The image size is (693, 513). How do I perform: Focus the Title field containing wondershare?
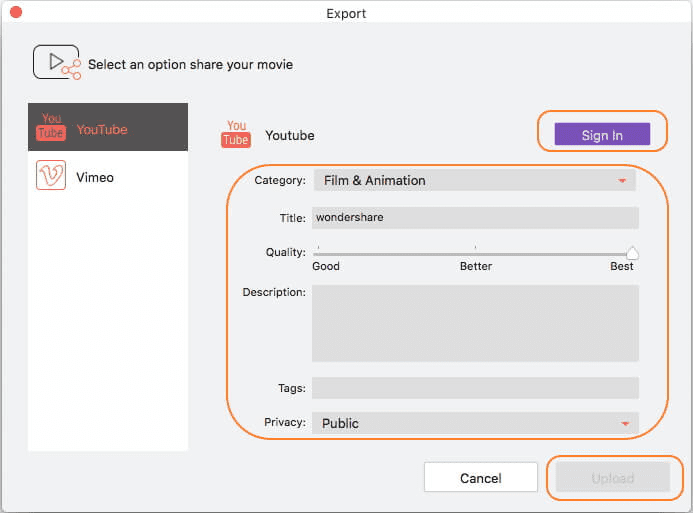tap(475, 217)
